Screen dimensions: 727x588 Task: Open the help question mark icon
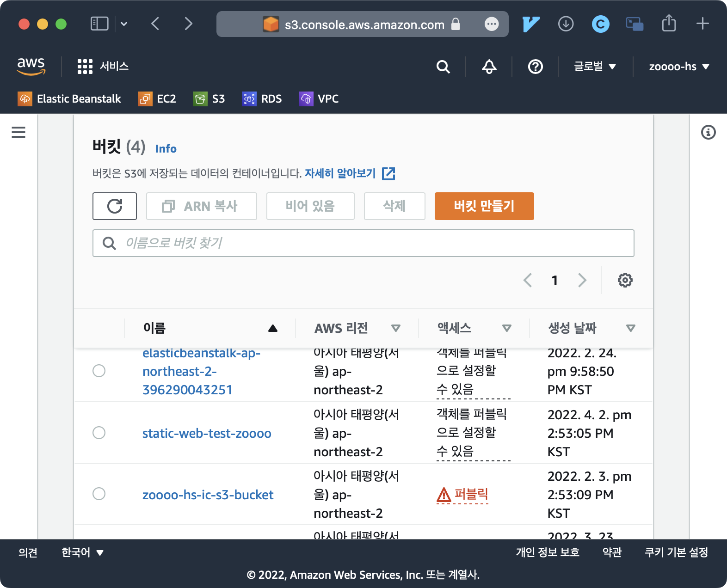click(536, 67)
